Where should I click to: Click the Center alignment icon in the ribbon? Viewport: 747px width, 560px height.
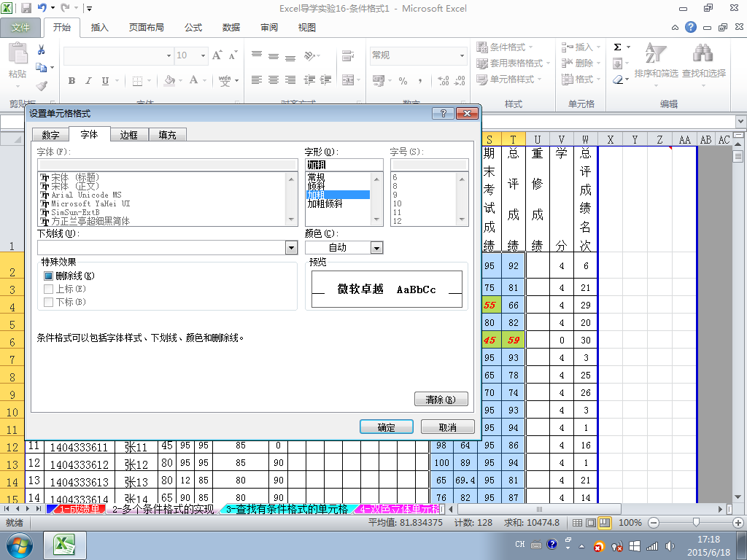(274, 80)
